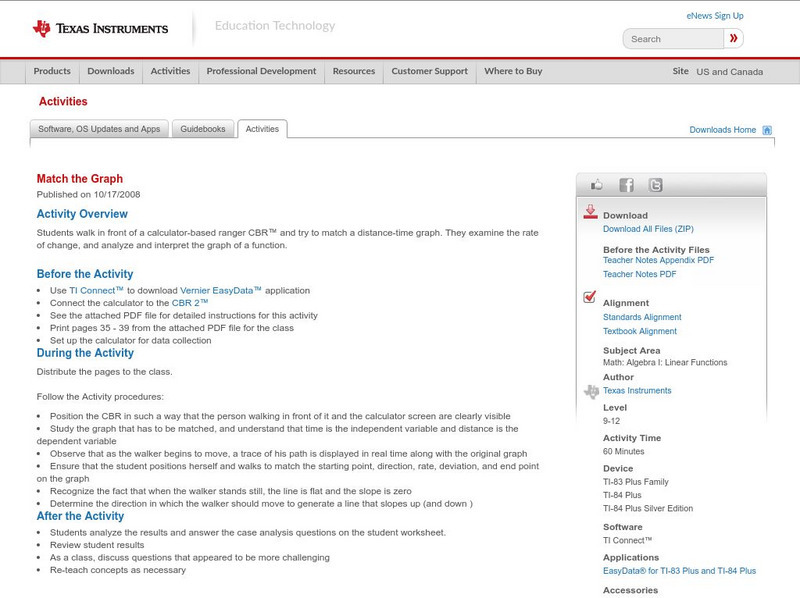
Task: Open the Downloads menu
Action: [111, 71]
